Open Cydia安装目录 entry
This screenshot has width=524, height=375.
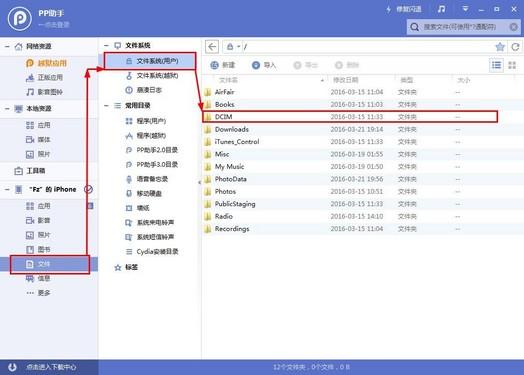(152, 252)
